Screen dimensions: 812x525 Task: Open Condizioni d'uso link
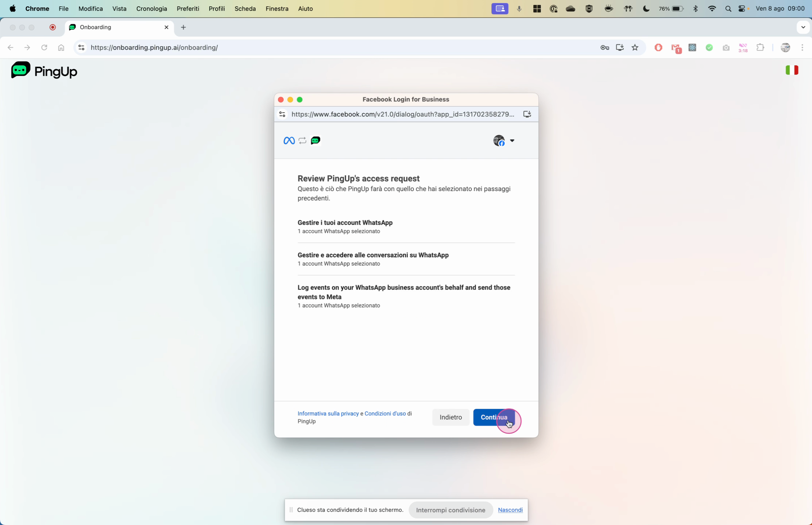[385, 413]
